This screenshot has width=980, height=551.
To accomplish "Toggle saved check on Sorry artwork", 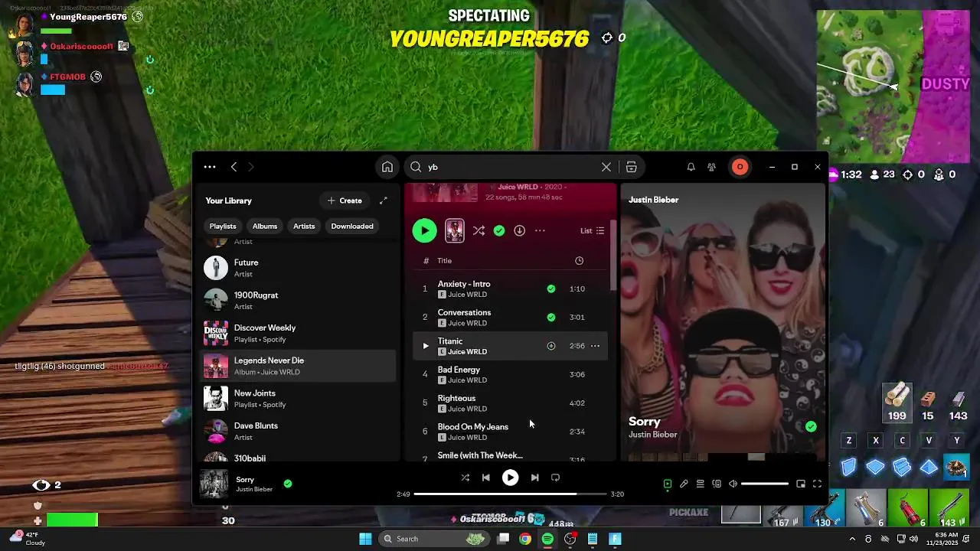I will 811,426.
